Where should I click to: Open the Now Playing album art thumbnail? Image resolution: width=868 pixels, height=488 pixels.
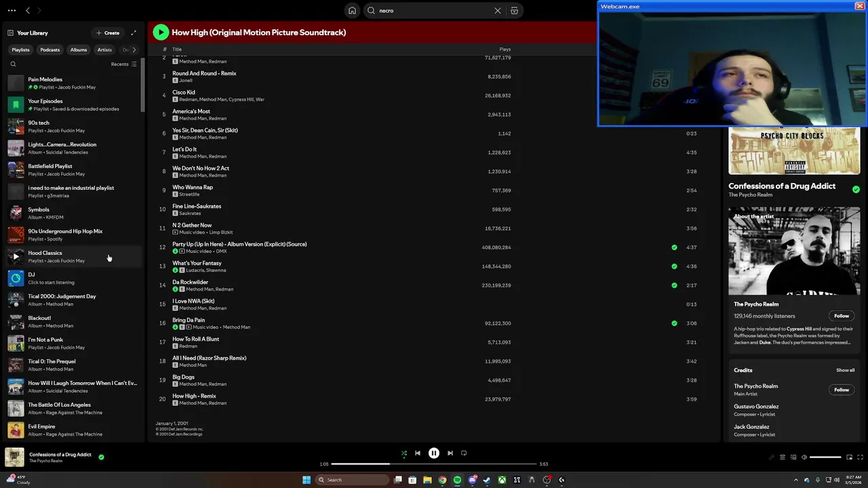(x=14, y=457)
